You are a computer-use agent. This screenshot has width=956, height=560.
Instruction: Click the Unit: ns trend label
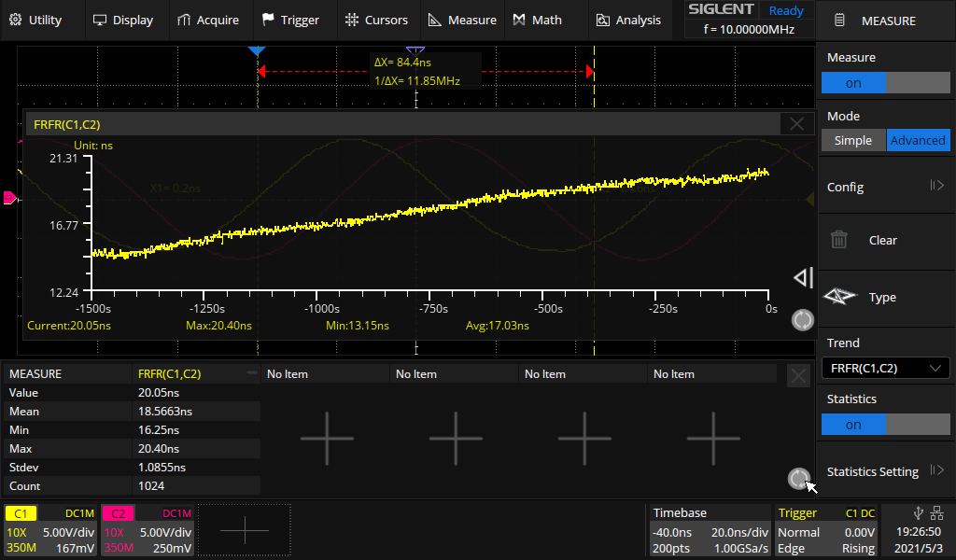point(92,145)
